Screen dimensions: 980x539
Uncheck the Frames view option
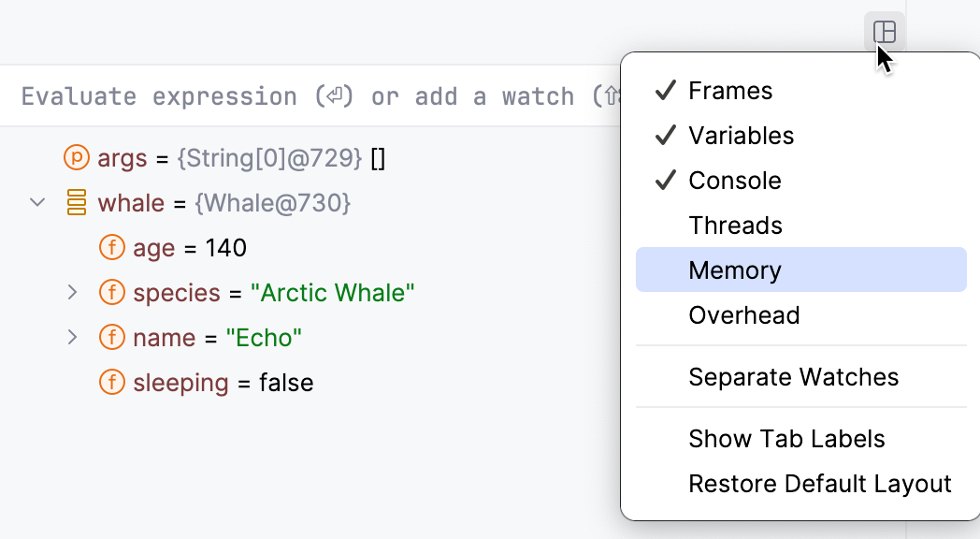coord(729,90)
